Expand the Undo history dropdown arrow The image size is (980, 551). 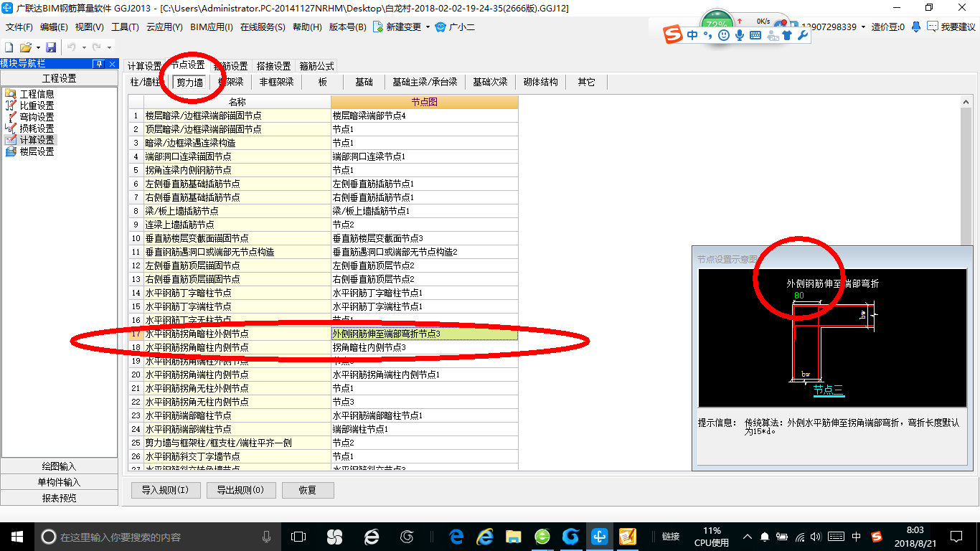point(83,47)
